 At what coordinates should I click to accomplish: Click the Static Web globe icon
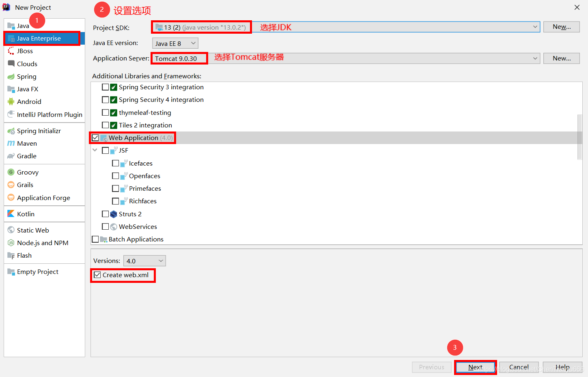pyautogui.click(x=11, y=230)
